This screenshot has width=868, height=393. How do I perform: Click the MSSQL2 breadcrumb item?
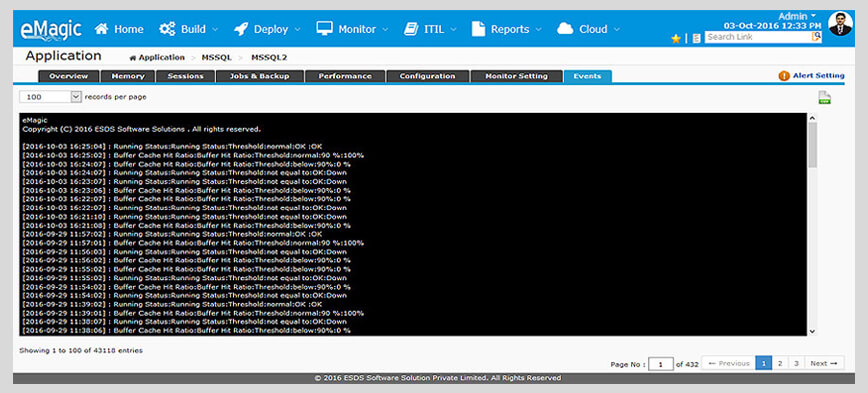(x=269, y=58)
